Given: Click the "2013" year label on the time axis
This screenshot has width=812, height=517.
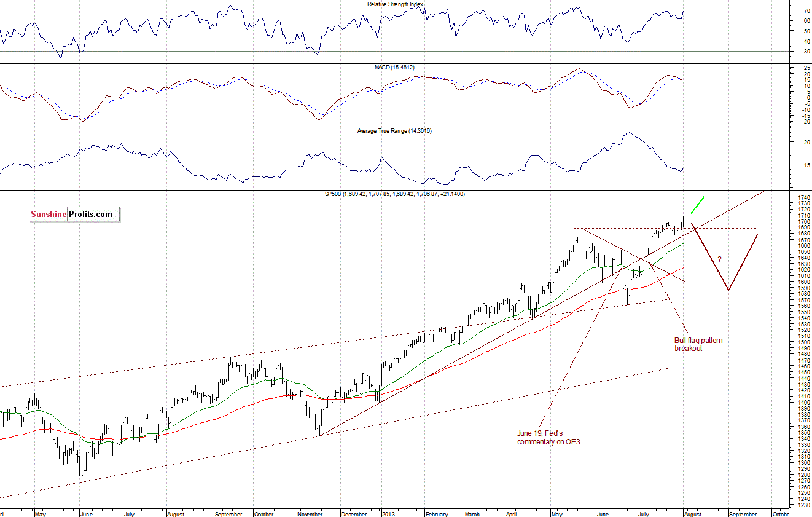Looking at the screenshot, I should pyautogui.click(x=388, y=514).
